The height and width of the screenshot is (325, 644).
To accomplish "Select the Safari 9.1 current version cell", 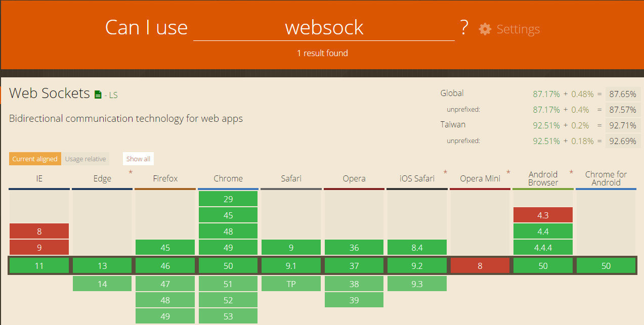I will tap(291, 266).
